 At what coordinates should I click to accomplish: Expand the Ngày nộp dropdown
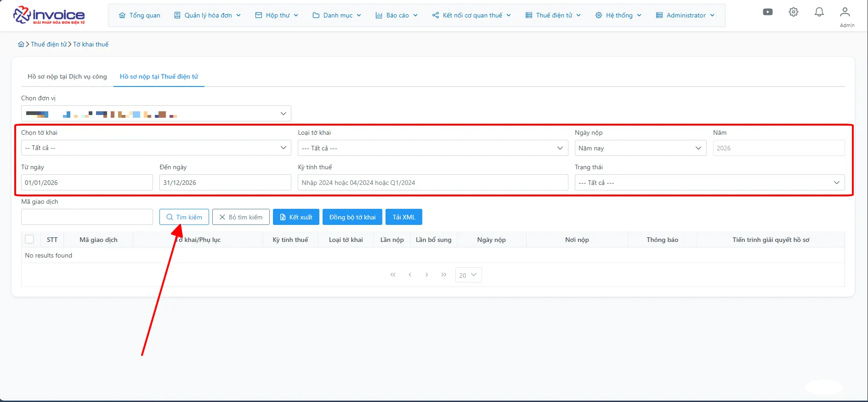[x=641, y=148]
